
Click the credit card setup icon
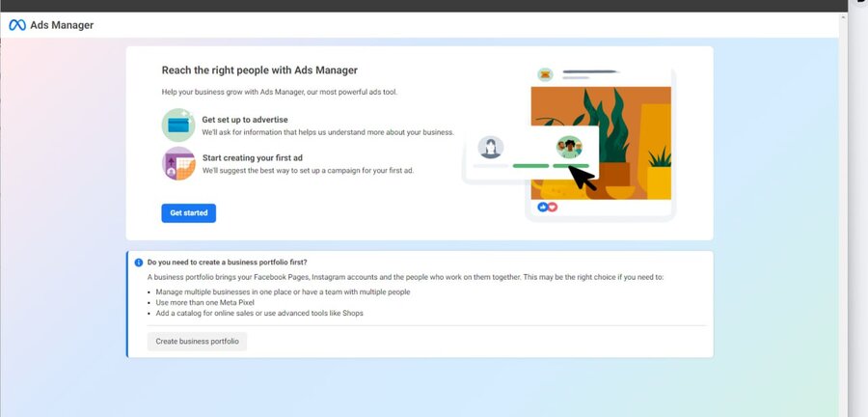(178, 125)
